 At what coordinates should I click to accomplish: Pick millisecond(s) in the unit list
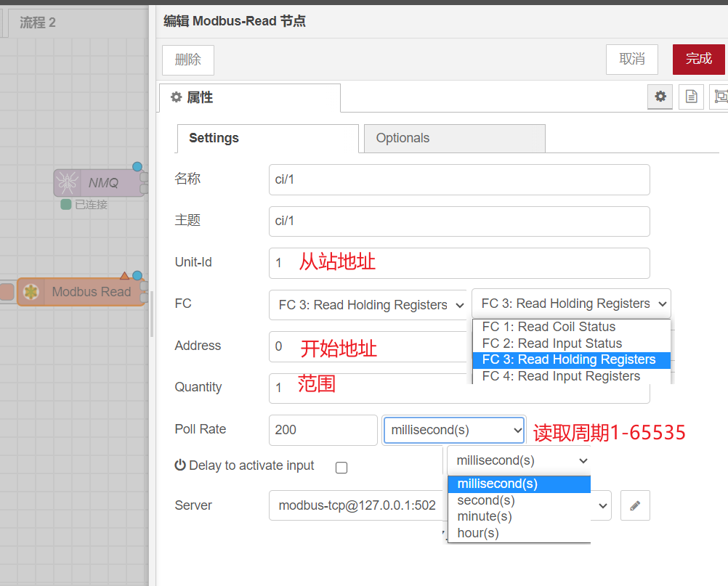(519, 484)
